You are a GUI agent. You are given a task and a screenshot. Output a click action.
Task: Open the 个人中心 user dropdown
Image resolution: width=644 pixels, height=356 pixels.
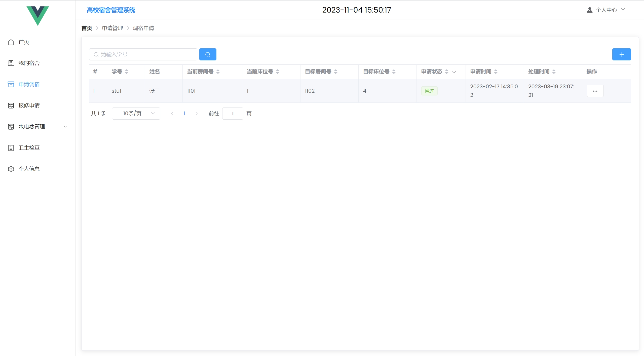(607, 10)
